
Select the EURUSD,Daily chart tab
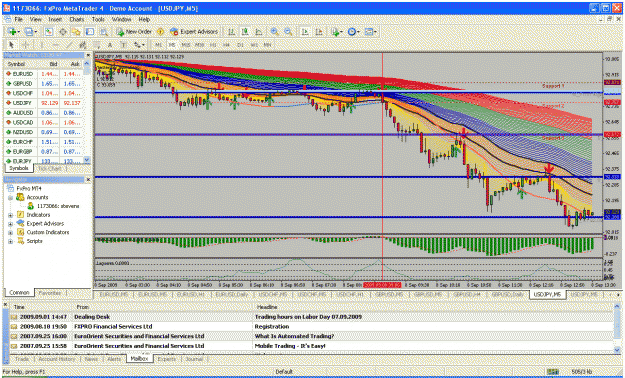pyautogui.click(x=232, y=295)
